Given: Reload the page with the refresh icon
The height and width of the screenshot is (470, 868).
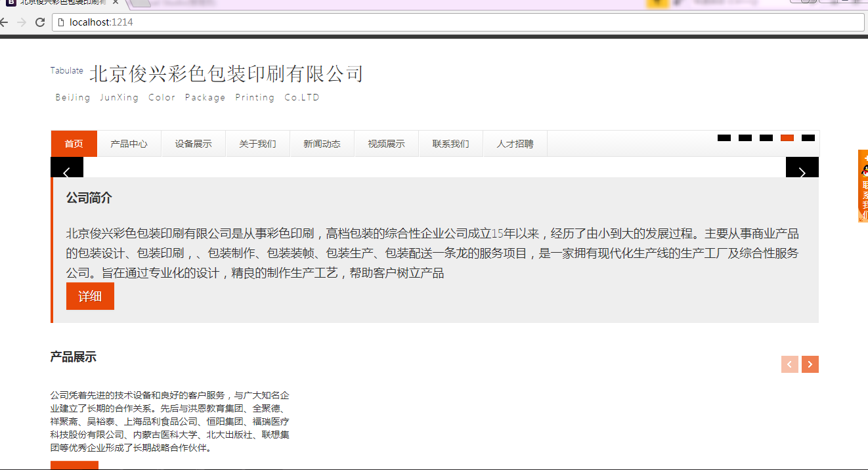Looking at the screenshot, I should [x=40, y=22].
